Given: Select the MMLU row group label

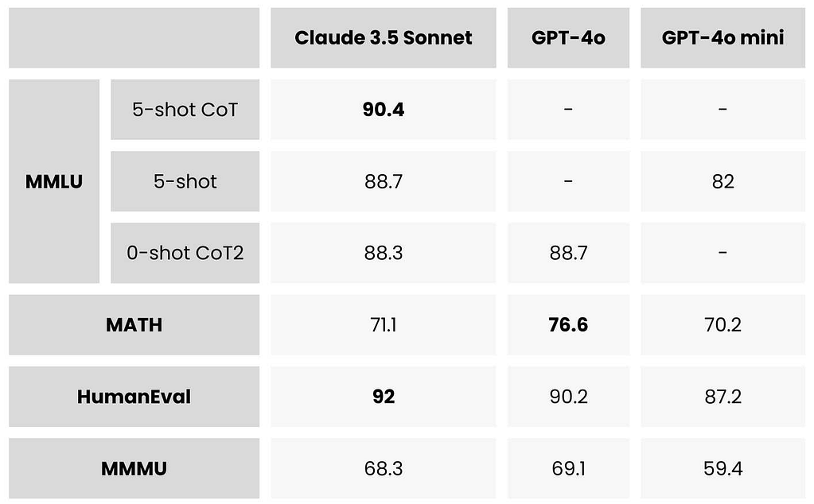Looking at the screenshot, I should point(54,181).
